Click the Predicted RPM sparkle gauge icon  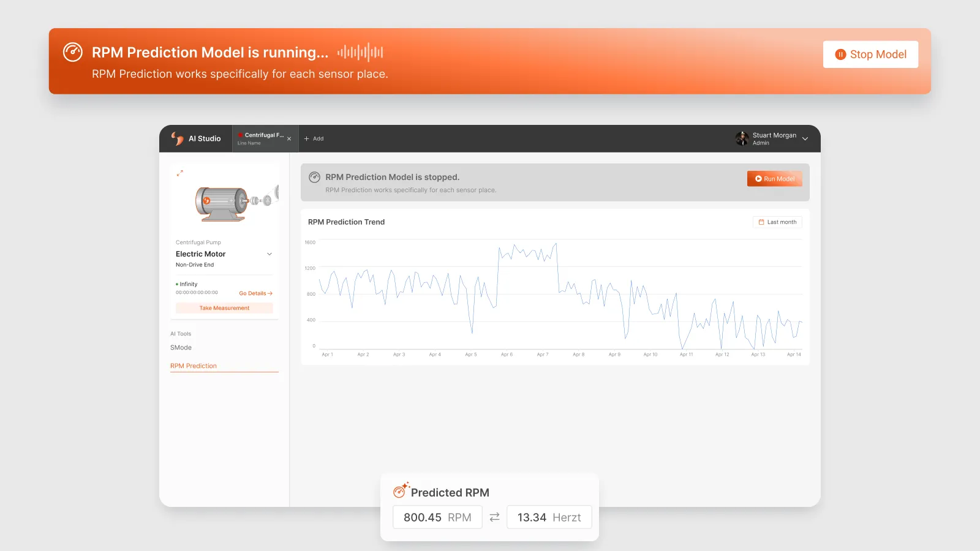point(401,490)
